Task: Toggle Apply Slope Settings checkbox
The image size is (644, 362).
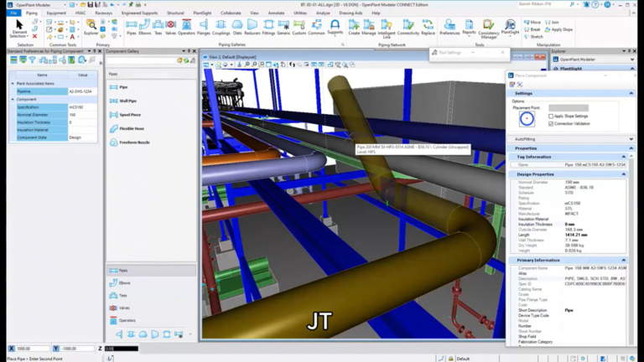Action: pyautogui.click(x=551, y=116)
